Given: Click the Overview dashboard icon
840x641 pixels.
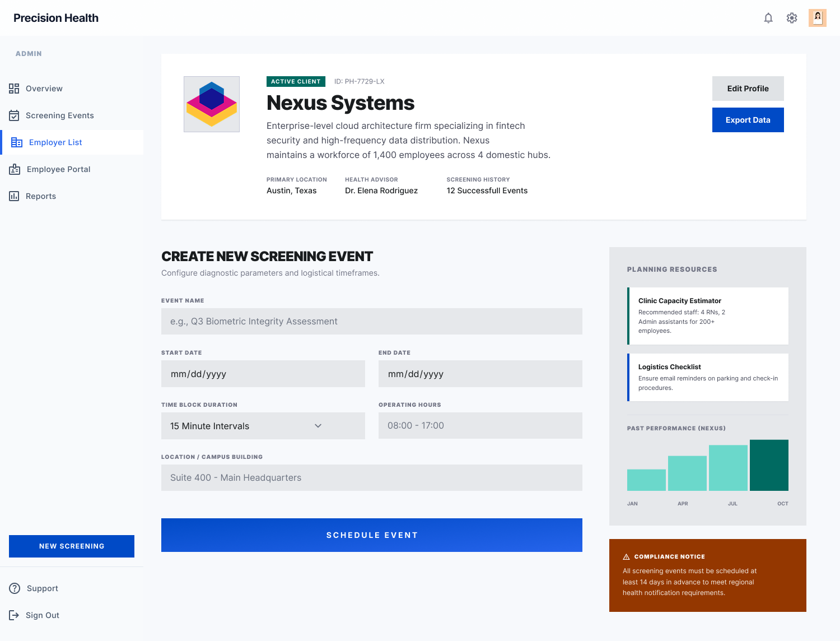Looking at the screenshot, I should click(x=14, y=89).
